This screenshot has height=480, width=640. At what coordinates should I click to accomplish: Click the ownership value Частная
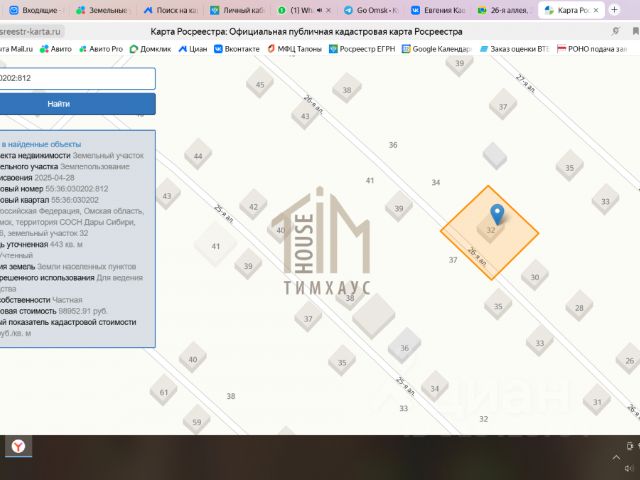(67, 300)
